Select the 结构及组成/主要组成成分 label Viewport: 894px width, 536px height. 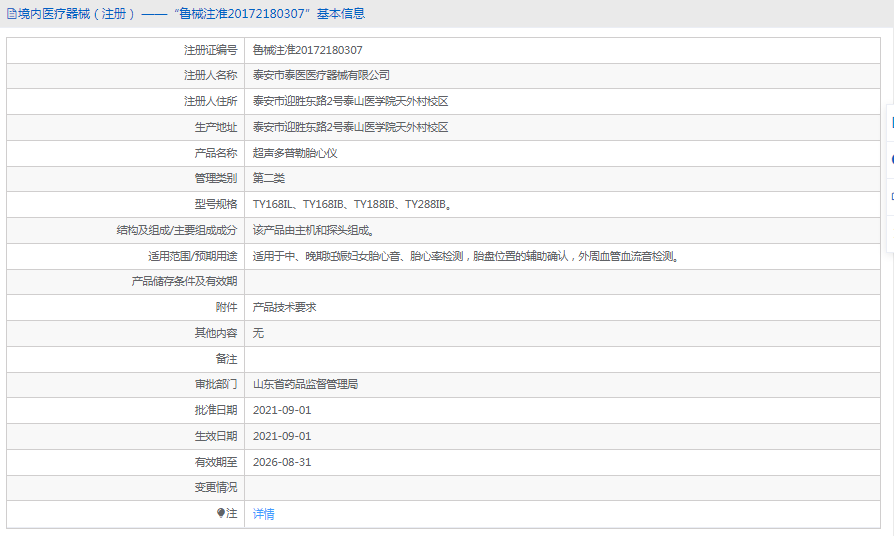tap(177, 230)
